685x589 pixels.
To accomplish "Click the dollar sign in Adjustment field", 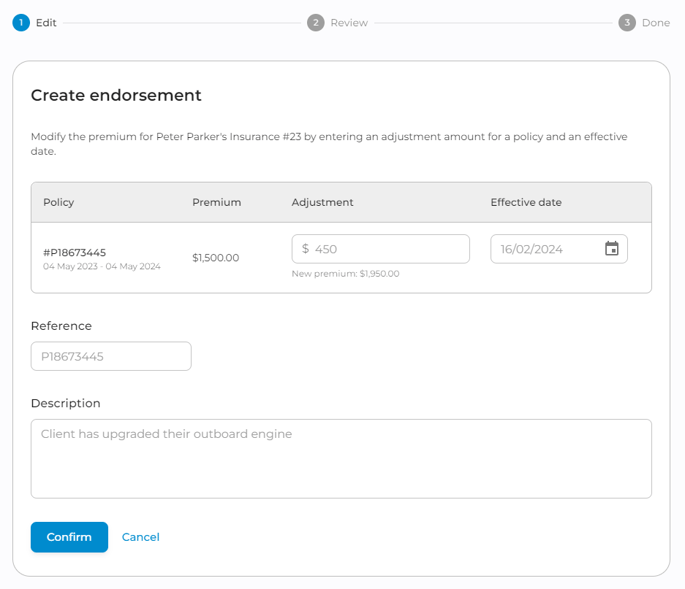I will point(305,249).
